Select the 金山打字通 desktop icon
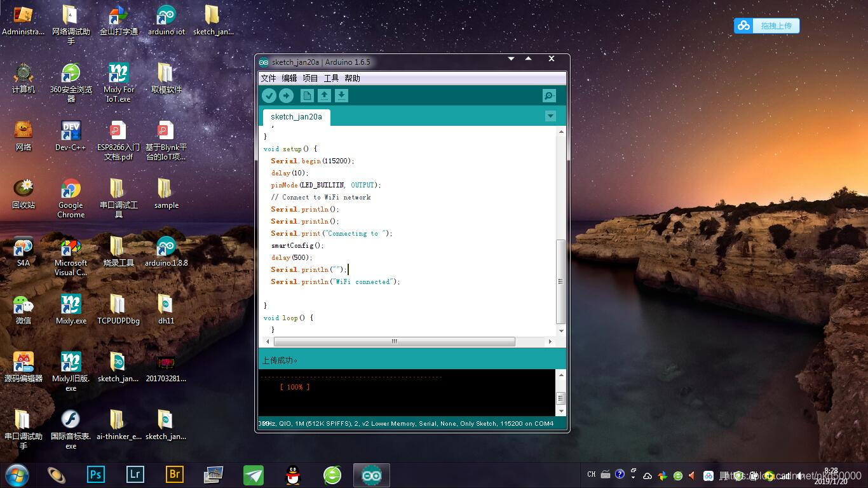868x488 pixels. (118, 21)
